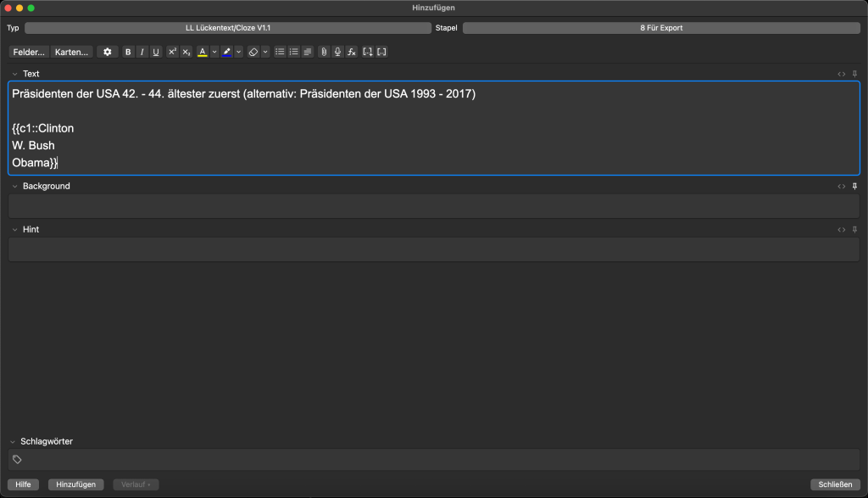Open the gear settings icon in toolbar

[107, 52]
